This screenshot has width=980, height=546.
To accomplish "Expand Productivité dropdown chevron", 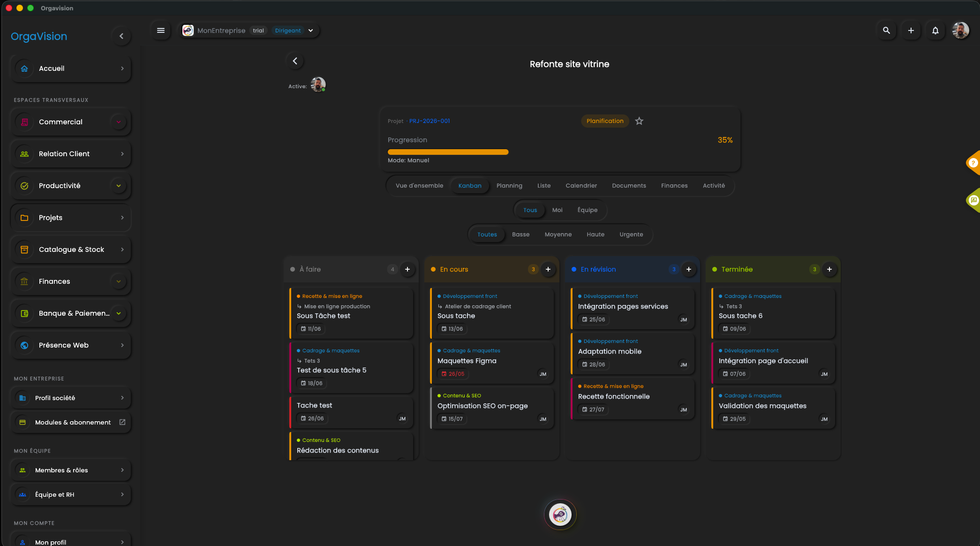I will [x=119, y=186].
